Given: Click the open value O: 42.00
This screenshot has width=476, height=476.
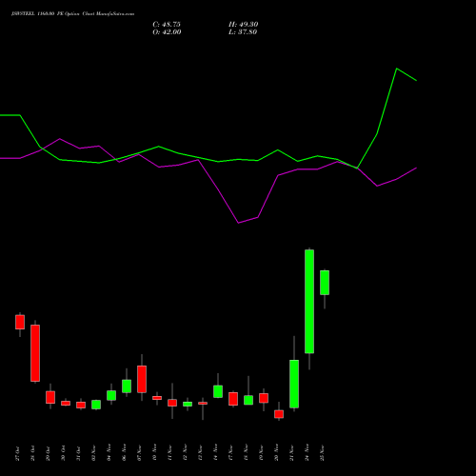Looking at the screenshot, I should [x=167, y=32].
